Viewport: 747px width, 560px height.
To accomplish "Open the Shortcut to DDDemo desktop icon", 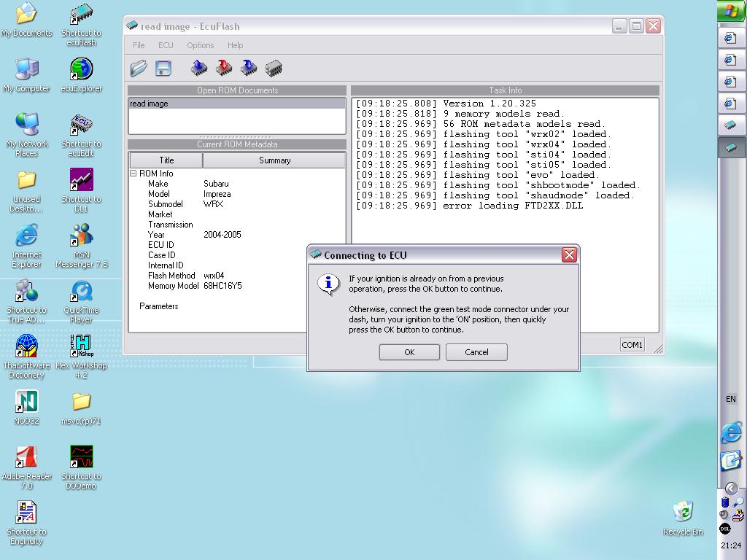I will pyautogui.click(x=81, y=467).
